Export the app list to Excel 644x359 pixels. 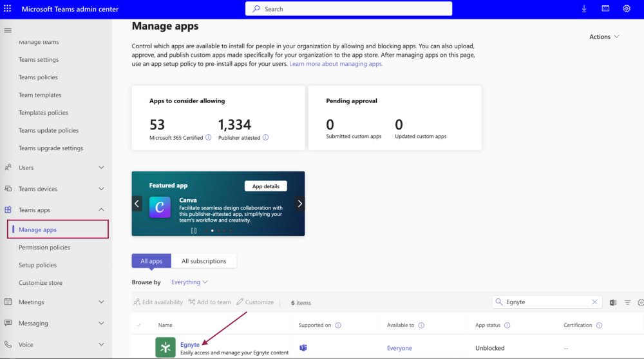click(613, 303)
